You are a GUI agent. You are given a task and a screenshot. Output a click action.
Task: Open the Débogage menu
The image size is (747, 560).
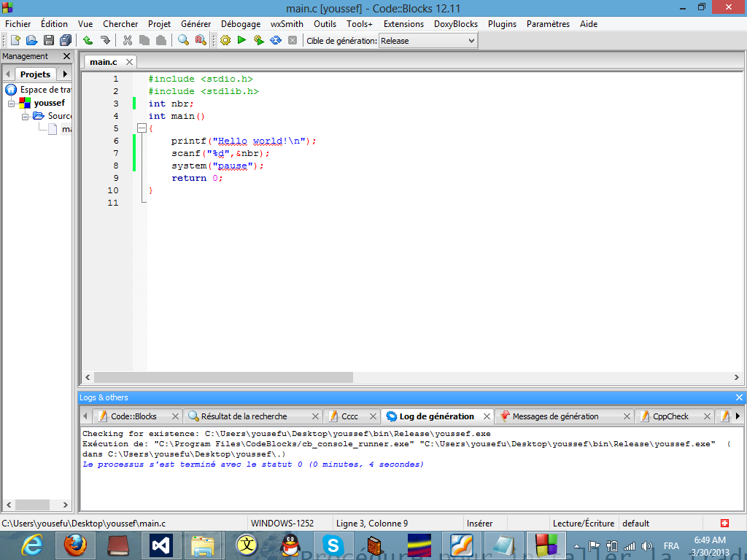tap(241, 24)
